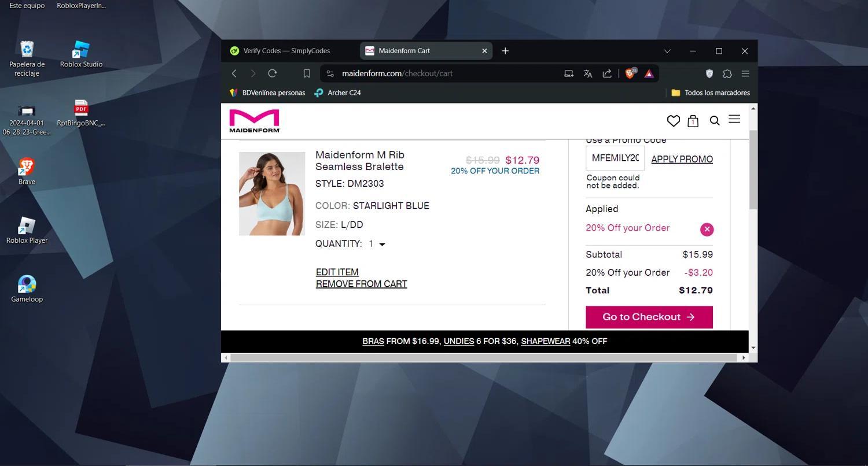
Task: Reload the Maidenform cart page
Action: point(273,73)
